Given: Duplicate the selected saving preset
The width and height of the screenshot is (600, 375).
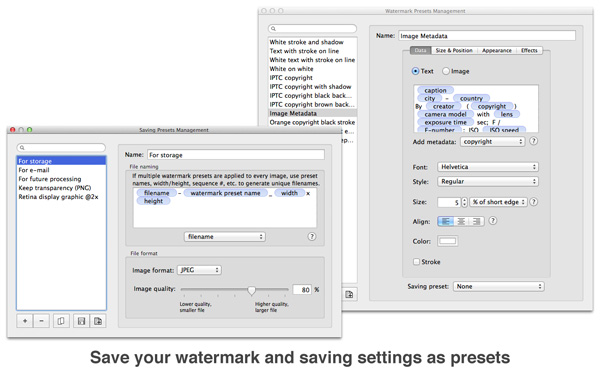Looking at the screenshot, I should (x=61, y=321).
